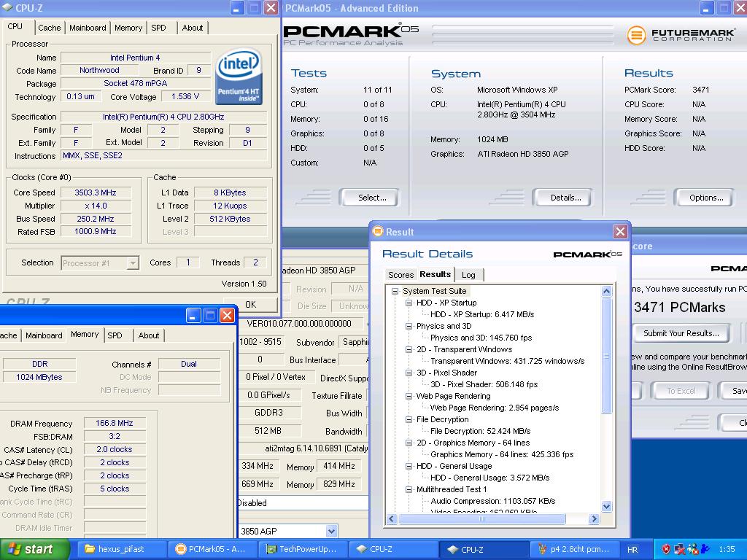747x560 pixels.
Task: Open Processor #1 selection dropdown
Action: [x=133, y=262]
